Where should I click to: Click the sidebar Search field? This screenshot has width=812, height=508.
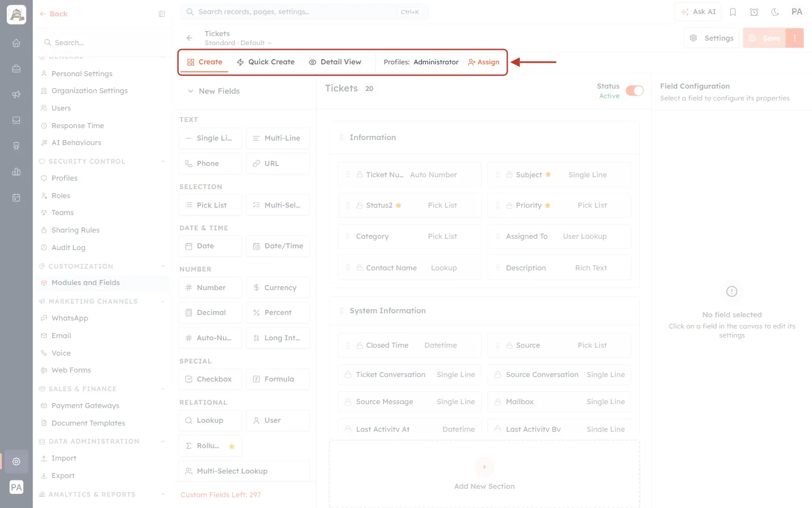pos(103,43)
